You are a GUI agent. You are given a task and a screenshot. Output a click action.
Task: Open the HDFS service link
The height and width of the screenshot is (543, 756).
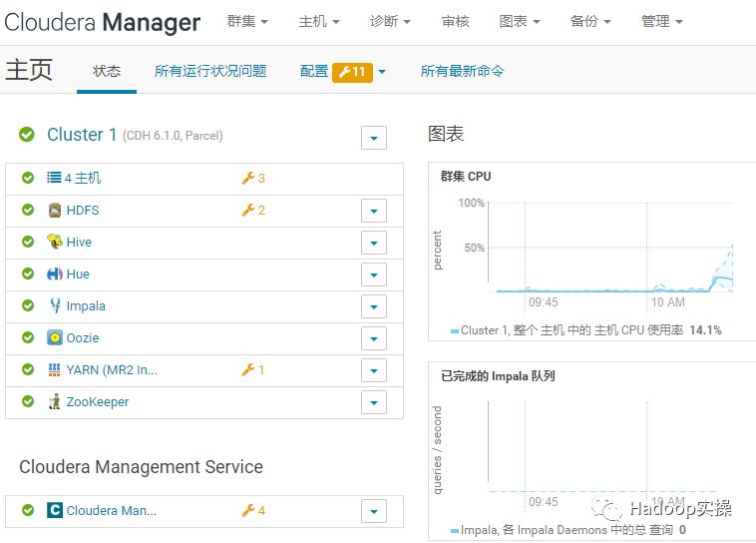click(83, 210)
